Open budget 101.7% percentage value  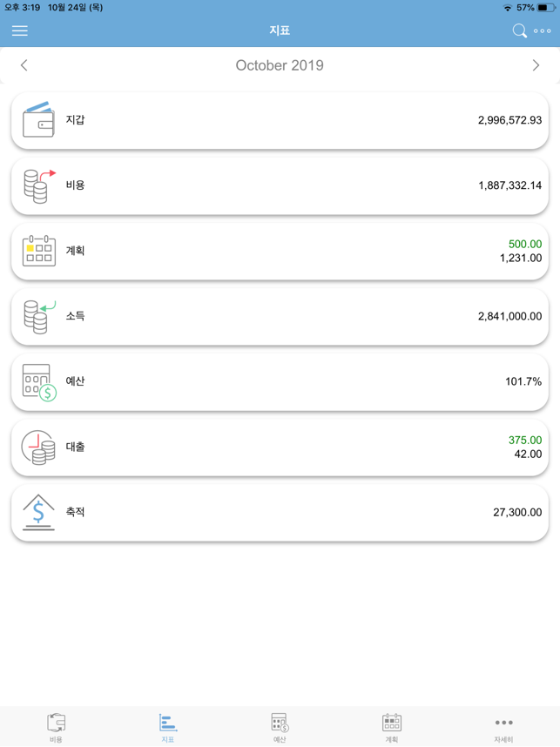tap(523, 381)
